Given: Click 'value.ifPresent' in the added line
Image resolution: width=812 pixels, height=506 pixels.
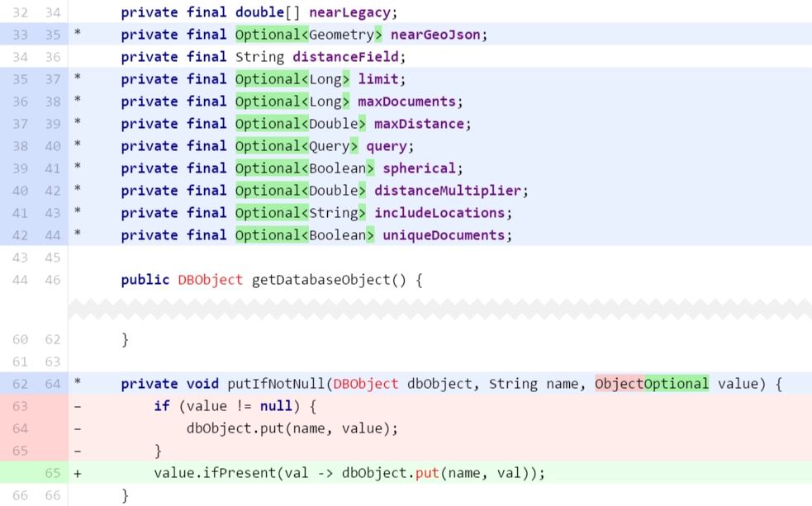Looking at the screenshot, I should pyautogui.click(x=214, y=473).
